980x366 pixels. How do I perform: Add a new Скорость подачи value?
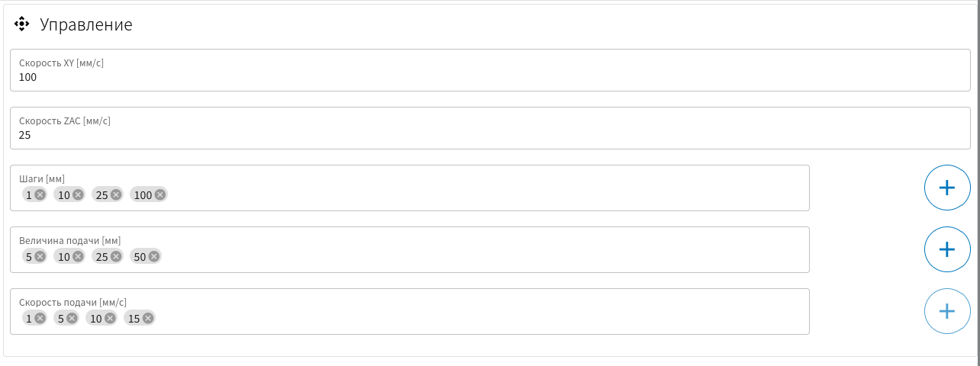(x=947, y=311)
